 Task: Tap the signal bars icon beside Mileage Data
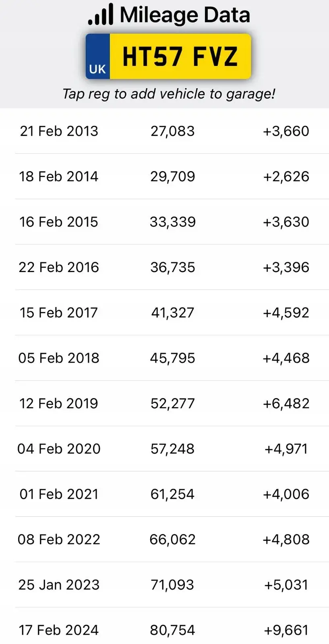click(x=101, y=14)
